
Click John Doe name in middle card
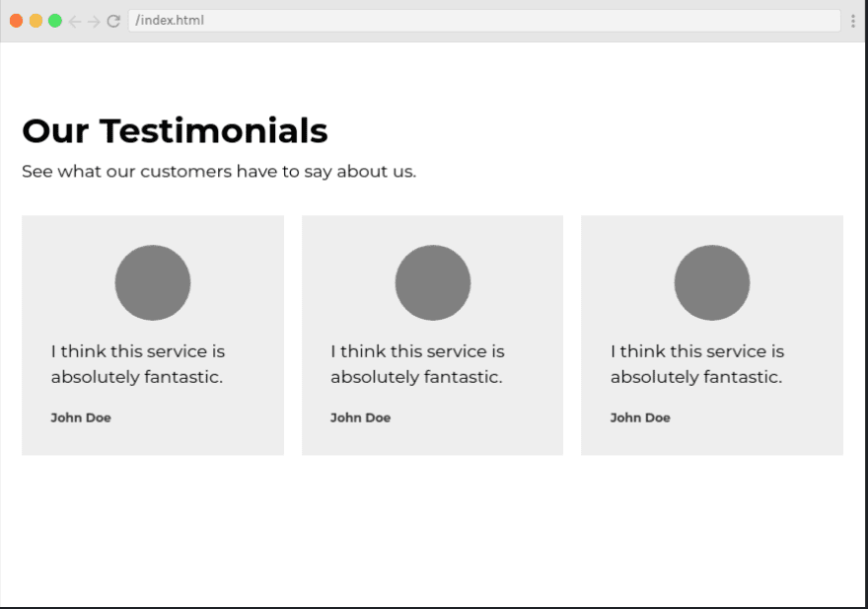360,418
